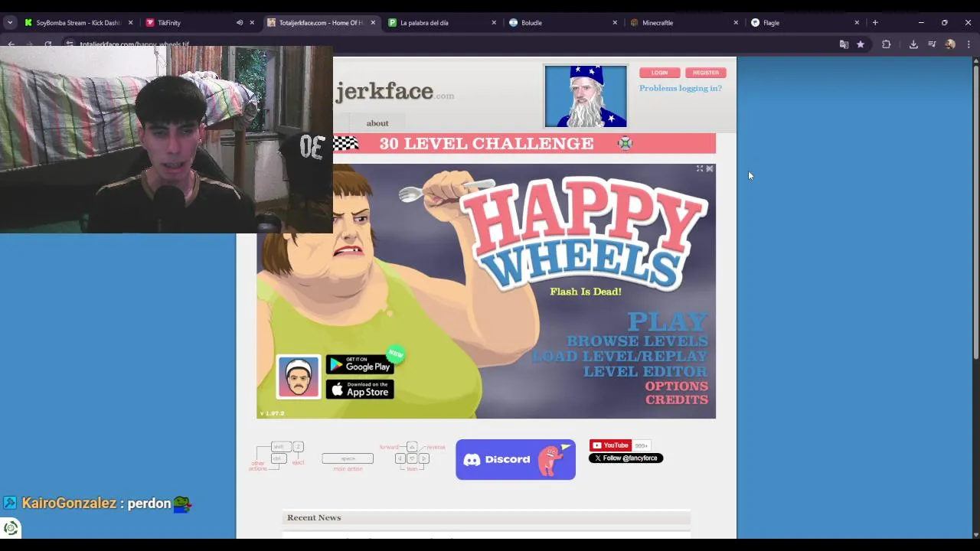The height and width of the screenshot is (551, 980).
Task: Open the browser extensions puzzle icon
Action: point(886,44)
